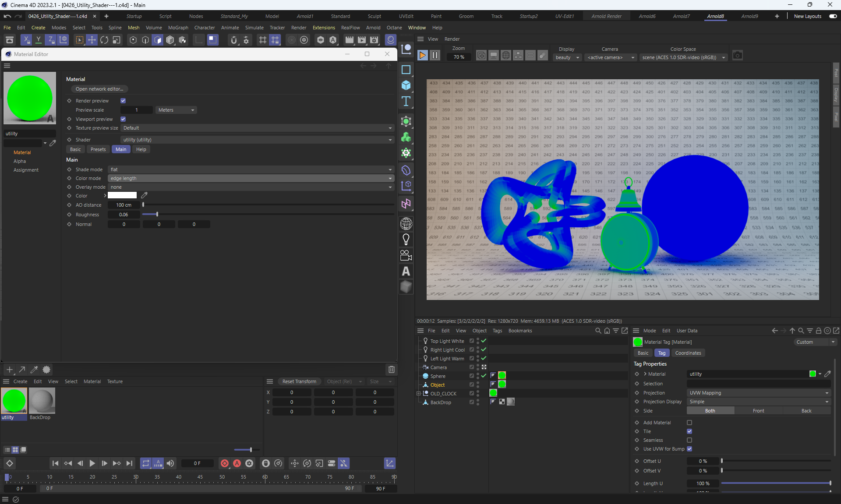
Task: Add a Cube primitive from side palette
Action: point(406,85)
